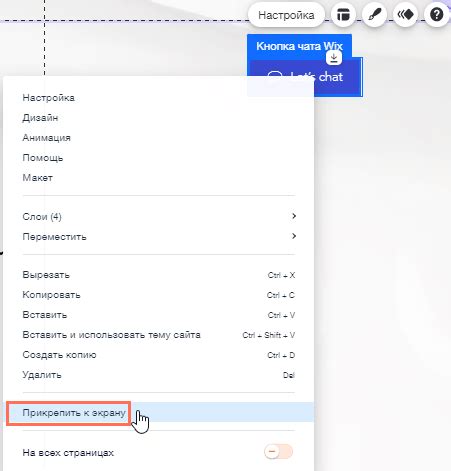Choose Макет in the context menu
Screen dimensions: 451x471
tap(159, 178)
